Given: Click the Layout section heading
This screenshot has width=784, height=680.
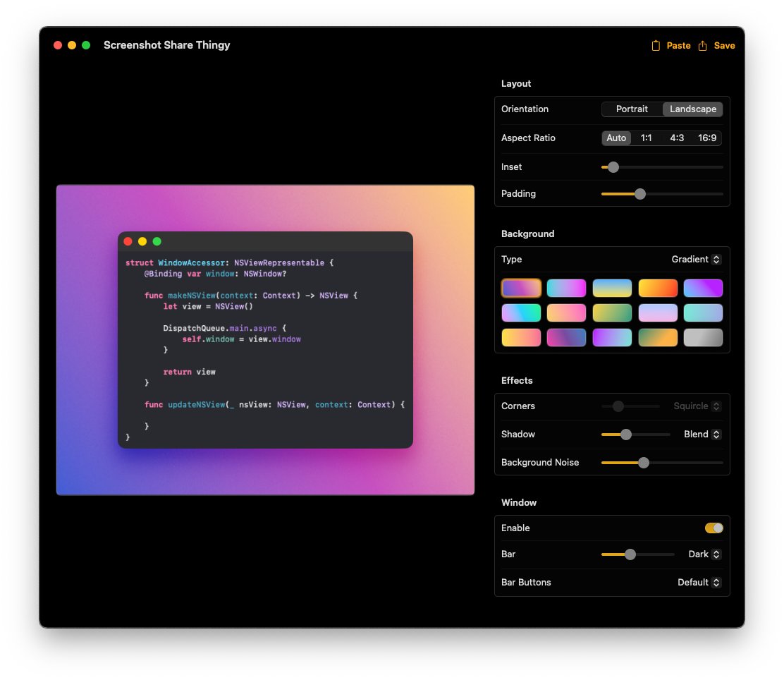Looking at the screenshot, I should (516, 83).
